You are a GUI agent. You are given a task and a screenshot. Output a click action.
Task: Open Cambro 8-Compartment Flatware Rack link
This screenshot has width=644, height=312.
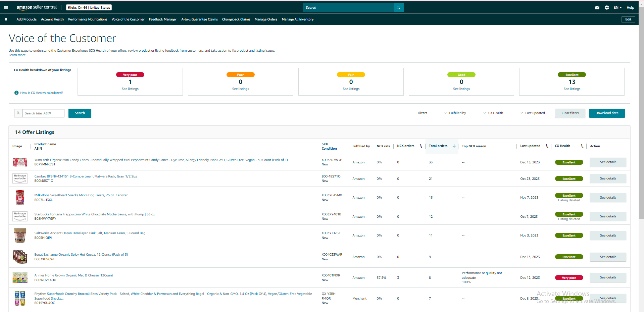(x=86, y=176)
